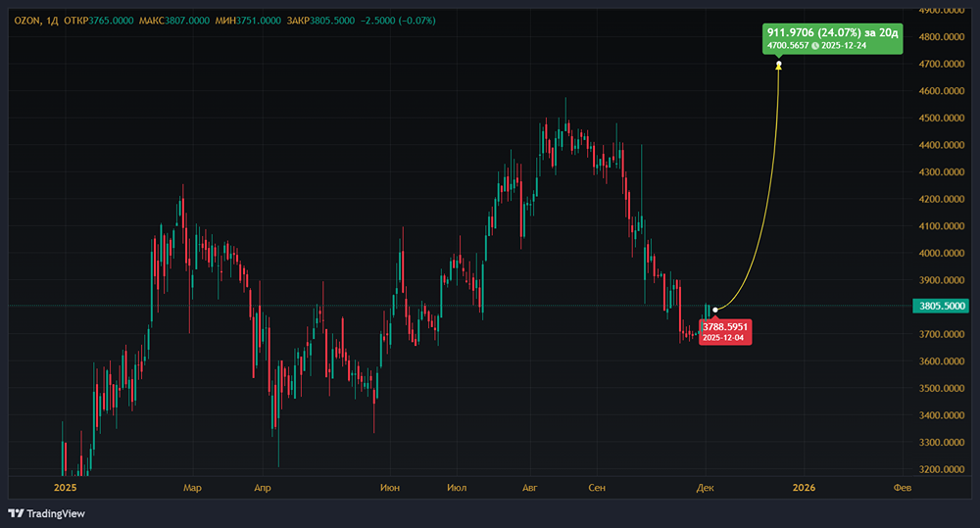Viewport: 980px width, 528px height.
Task: Click the Авг label on the time axis
Action: (530, 487)
